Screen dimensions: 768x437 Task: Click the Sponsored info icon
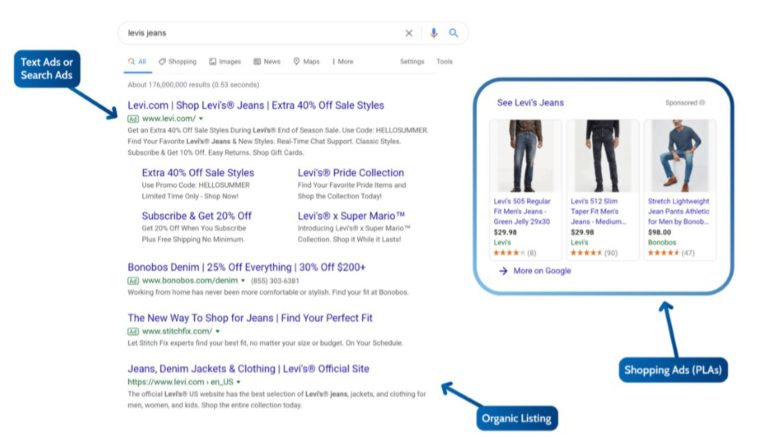[702, 103]
